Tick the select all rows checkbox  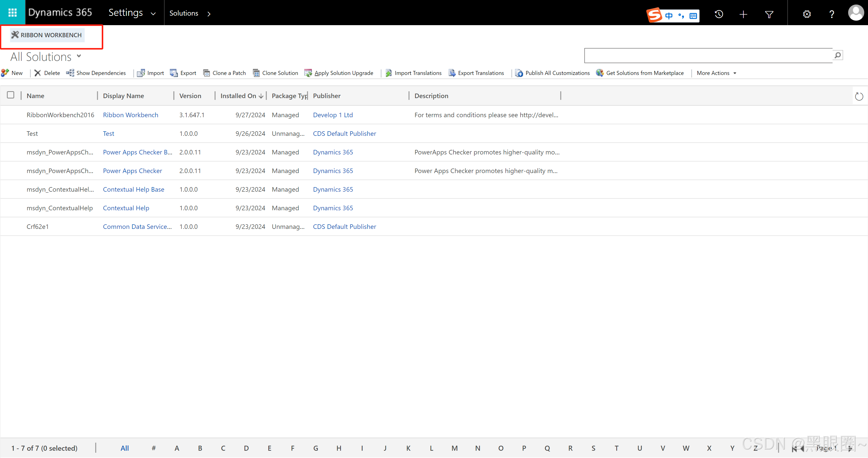point(11,95)
